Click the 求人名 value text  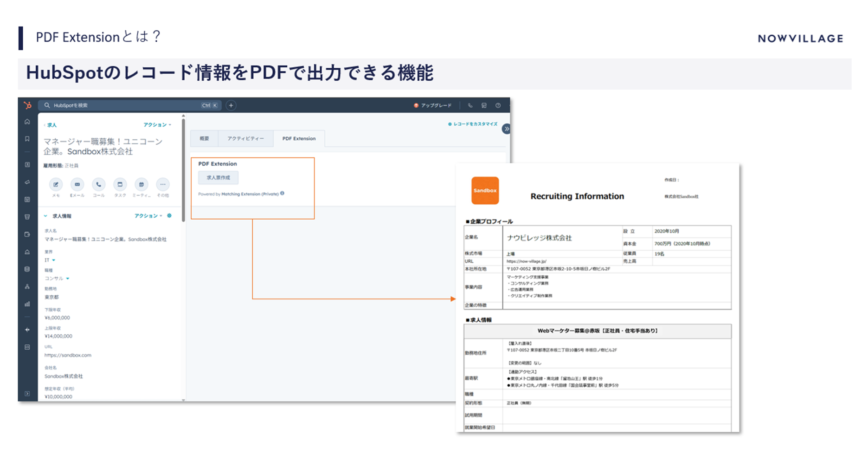coord(105,240)
